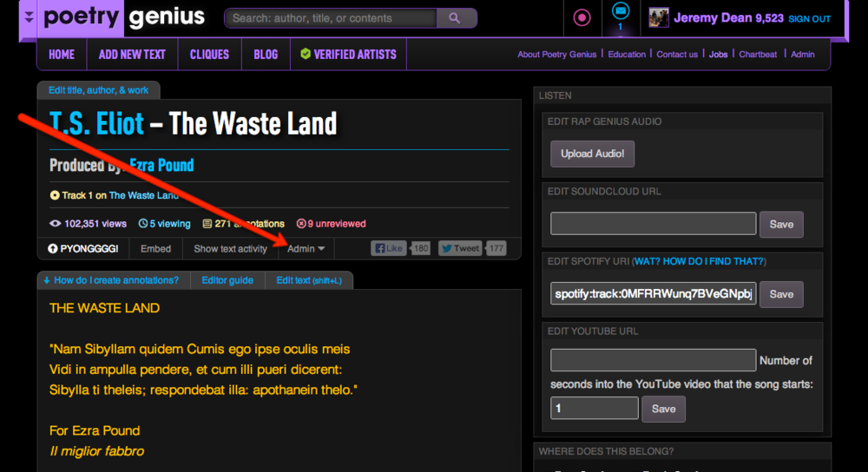Open the Edit text (shift+L) tab

pyautogui.click(x=309, y=280)
